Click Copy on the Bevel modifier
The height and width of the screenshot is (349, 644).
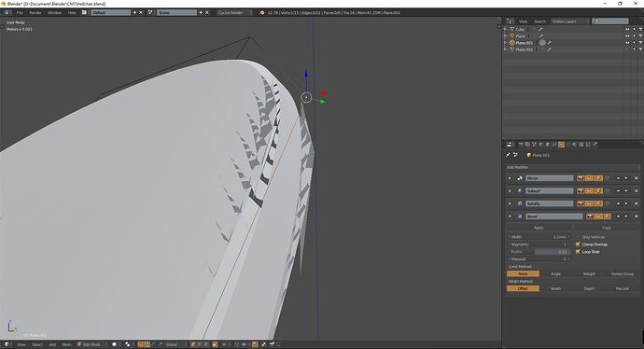pyautogui.click(x=607, y=228)
